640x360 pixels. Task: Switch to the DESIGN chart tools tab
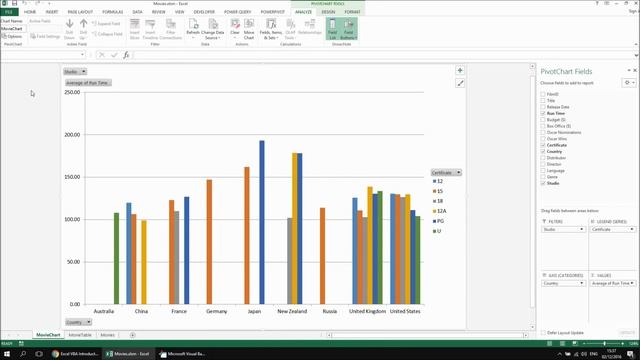pos(328,12)
